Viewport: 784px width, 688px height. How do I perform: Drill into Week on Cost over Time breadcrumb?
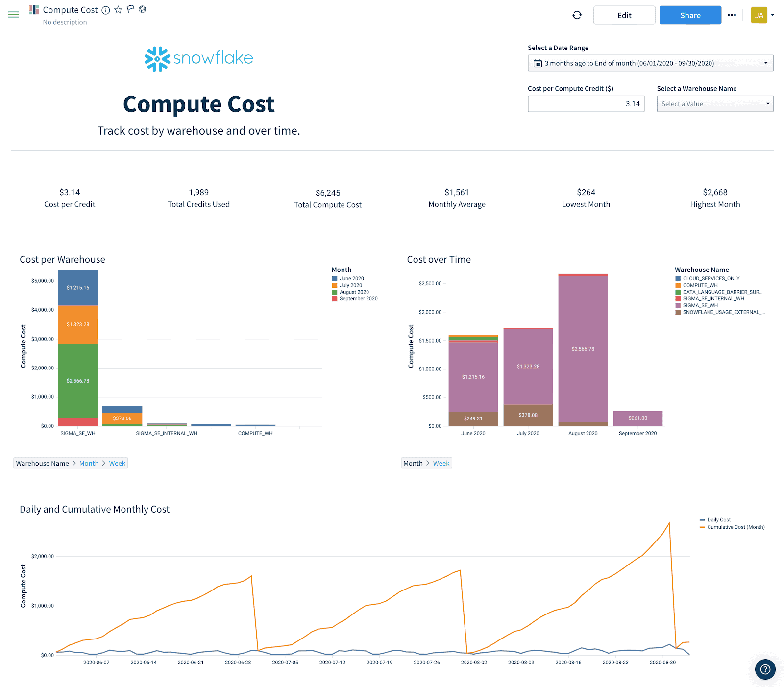(441, 463)
